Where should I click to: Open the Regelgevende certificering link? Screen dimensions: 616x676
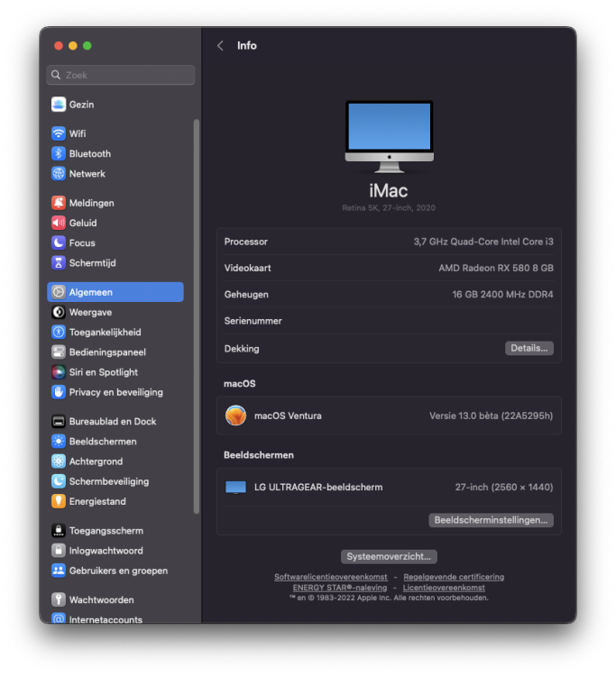pos(454,577)
